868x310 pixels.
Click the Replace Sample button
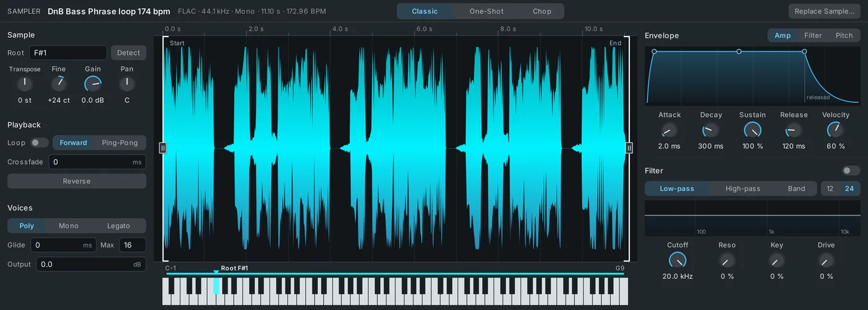pyautogui.click(x=825, y=11)
